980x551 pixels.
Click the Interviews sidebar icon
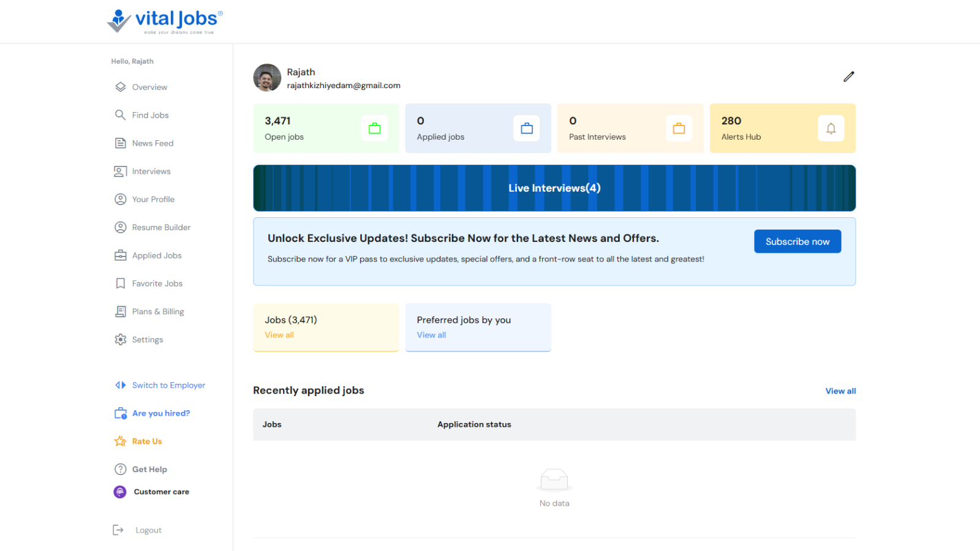coord(121,171)
